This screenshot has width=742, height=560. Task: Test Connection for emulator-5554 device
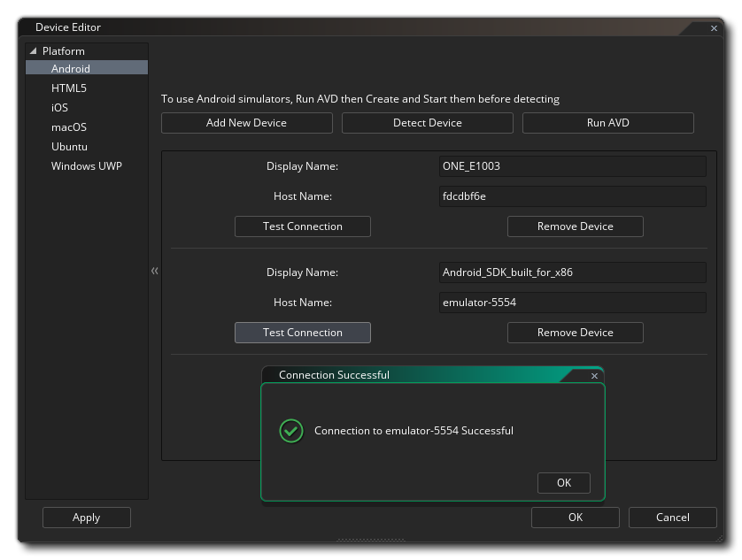pyautogui.click(x=303, y=333)
